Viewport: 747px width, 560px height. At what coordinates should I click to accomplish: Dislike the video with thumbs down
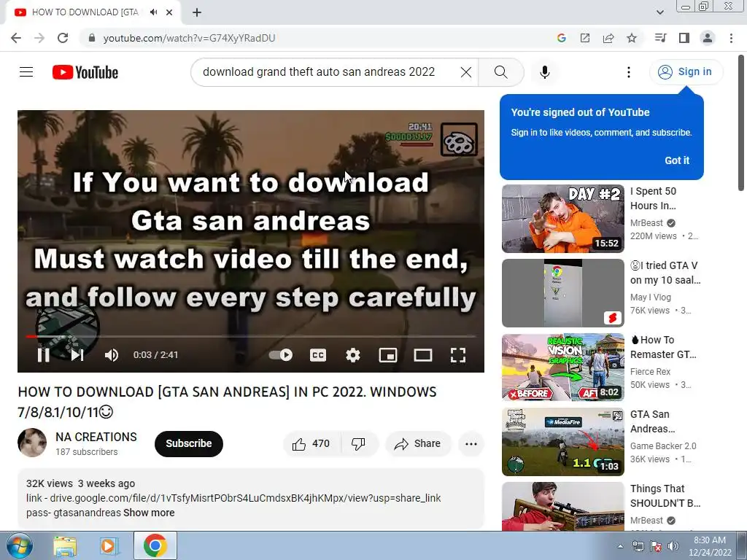click(x=358, y=444)
